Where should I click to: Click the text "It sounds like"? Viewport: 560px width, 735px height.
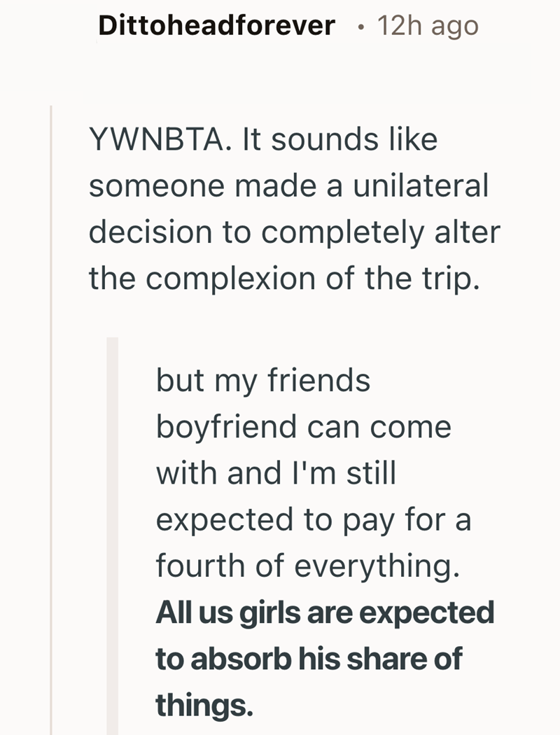[x=339, y=140]
